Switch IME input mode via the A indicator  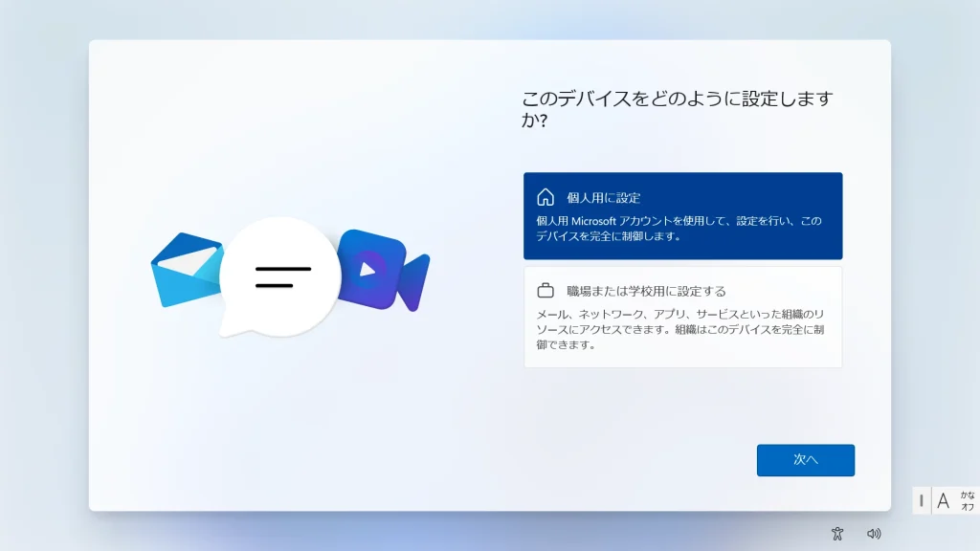[x=943, y=500]
